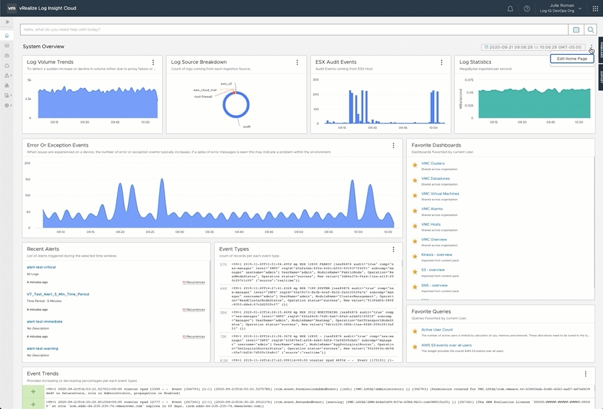This screenshot has width=603, height=409.
Task: Expand the Julie Roman account dropdown
Action: 580,9
